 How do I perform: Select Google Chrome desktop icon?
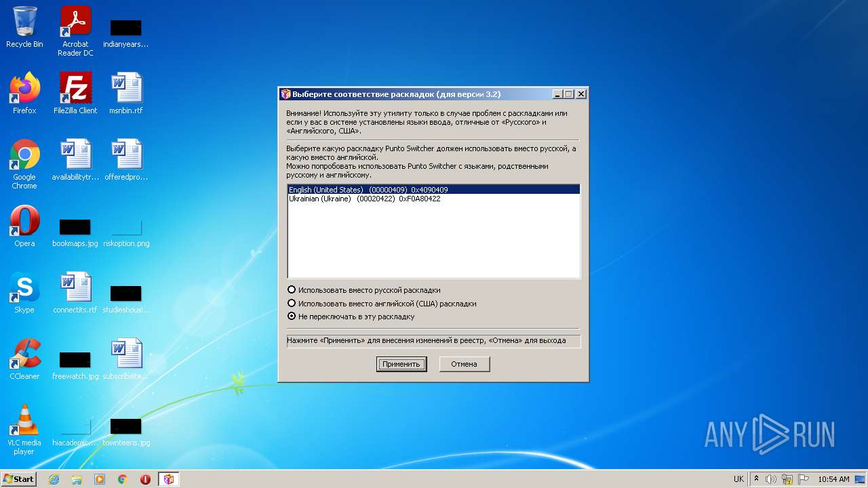tap(24, 164)
